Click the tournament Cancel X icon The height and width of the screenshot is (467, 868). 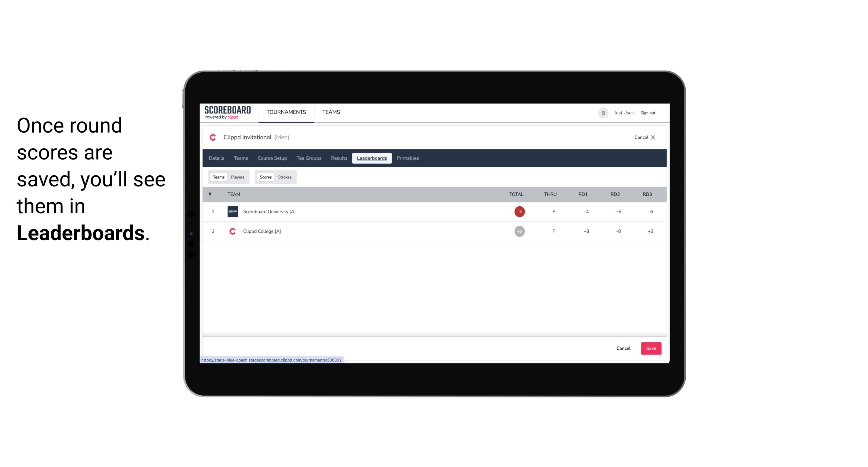point(653,137)
